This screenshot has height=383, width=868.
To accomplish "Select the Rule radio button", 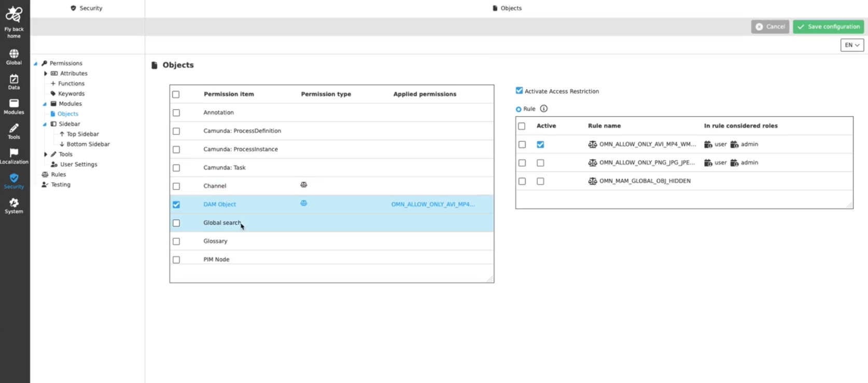I will 519,110.
